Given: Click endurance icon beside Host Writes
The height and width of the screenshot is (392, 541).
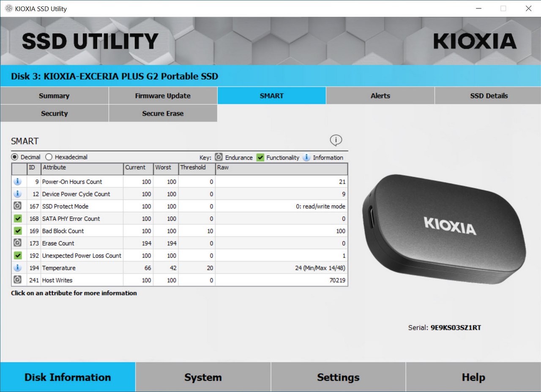Looking at the screenshot, I should coord(17,280).
